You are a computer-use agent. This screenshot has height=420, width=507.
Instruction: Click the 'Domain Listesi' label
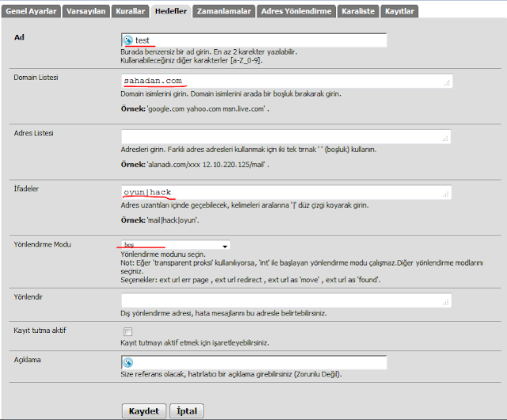tap(36, 78)
